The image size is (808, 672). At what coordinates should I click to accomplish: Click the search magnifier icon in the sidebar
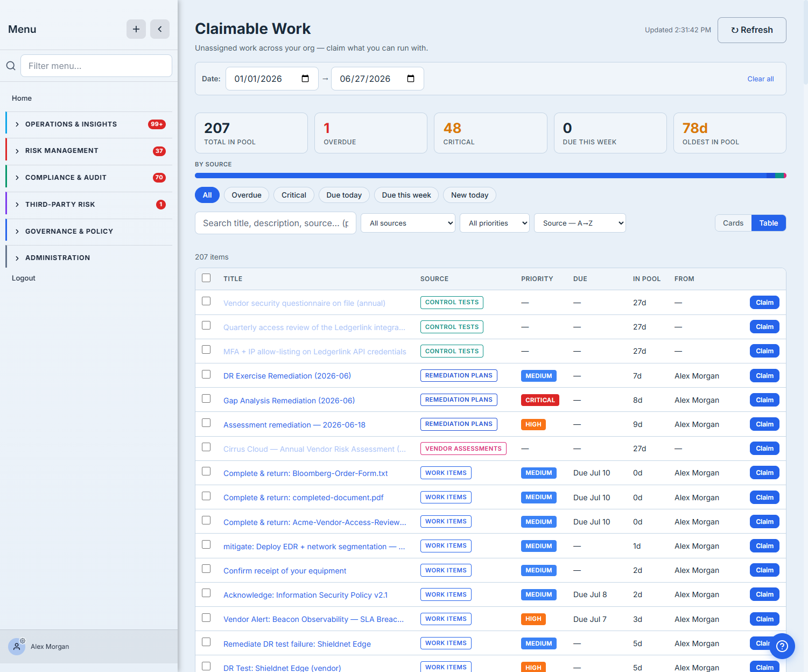(x=11, y=66)
